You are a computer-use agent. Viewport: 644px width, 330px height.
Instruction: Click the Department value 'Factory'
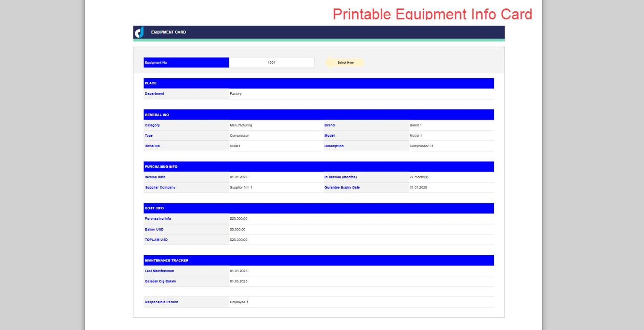pyautogui.click(x=236, y=94)
